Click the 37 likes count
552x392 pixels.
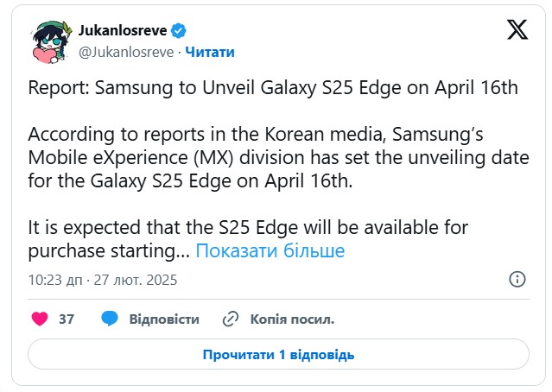point(67,319)
